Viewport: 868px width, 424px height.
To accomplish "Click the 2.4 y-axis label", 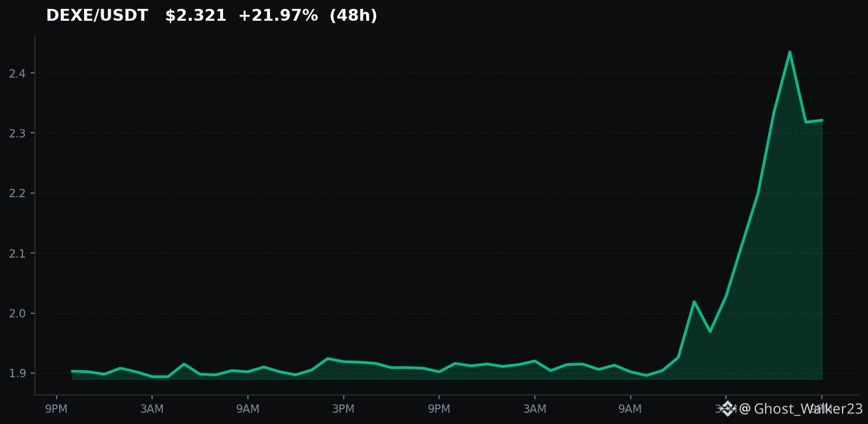I will tap(18, 73).
